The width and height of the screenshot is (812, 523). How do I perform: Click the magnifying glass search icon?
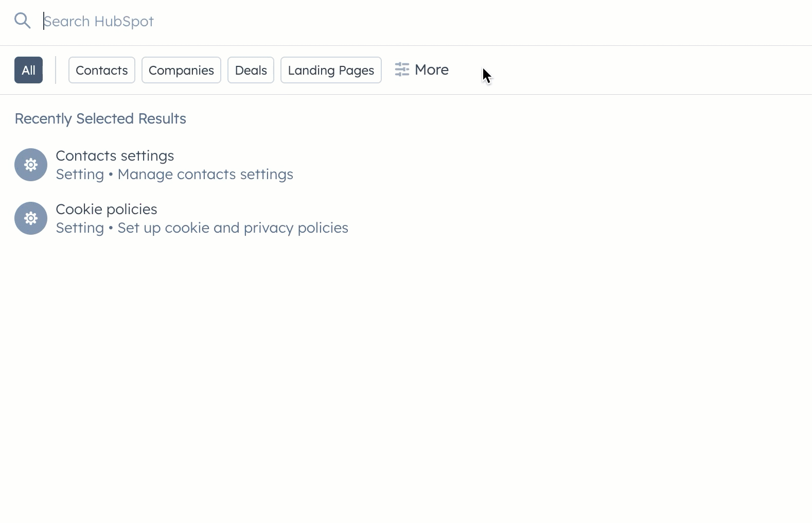23,21
